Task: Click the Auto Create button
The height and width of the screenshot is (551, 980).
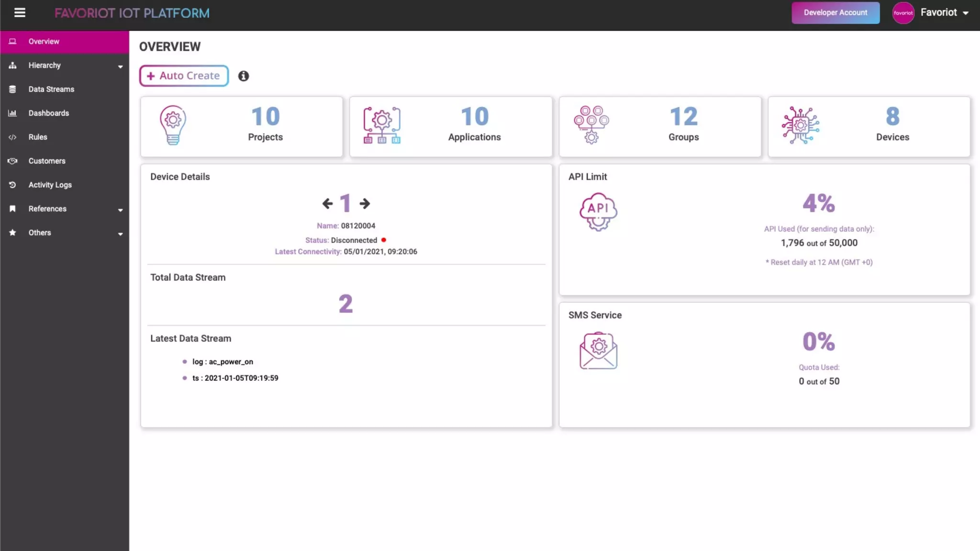Action: point(184,76)
